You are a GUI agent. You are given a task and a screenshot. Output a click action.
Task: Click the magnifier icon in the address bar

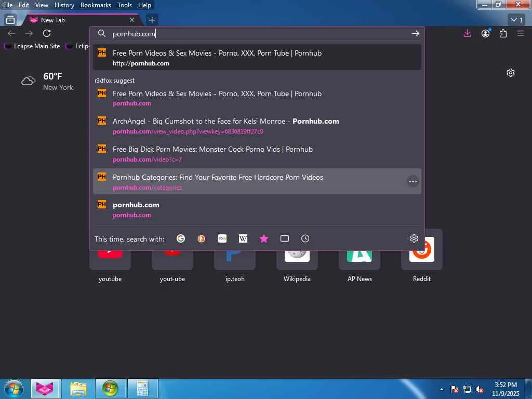click(x=102, y=34)
